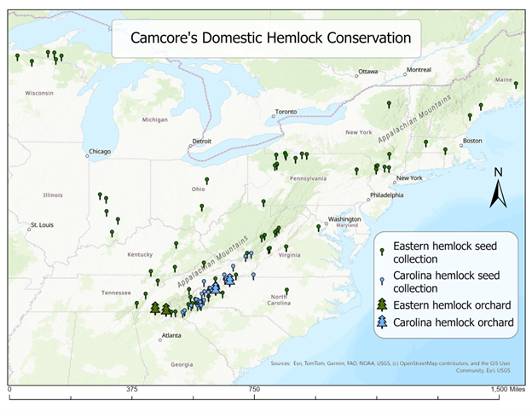Click the Ottawa city dot
Image resolution: width=532 pixels, height=412 pixels.
[356, 76]
